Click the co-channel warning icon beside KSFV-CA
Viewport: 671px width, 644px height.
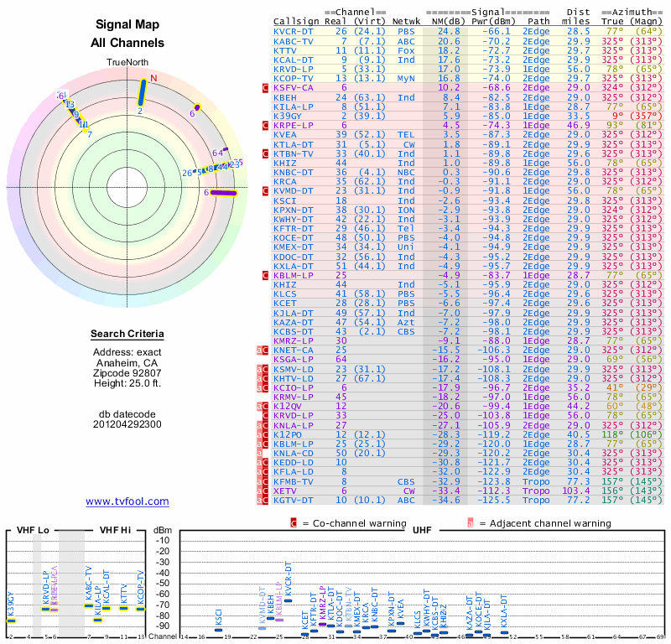point(265,87)
